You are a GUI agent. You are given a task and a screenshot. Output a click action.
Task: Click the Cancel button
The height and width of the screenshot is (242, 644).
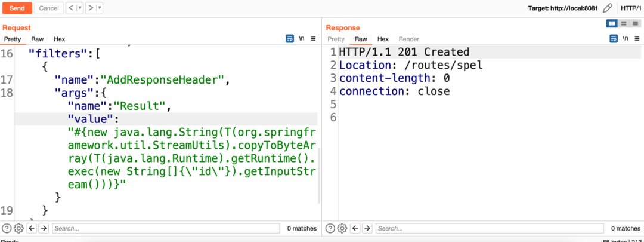tap(49, 8)
